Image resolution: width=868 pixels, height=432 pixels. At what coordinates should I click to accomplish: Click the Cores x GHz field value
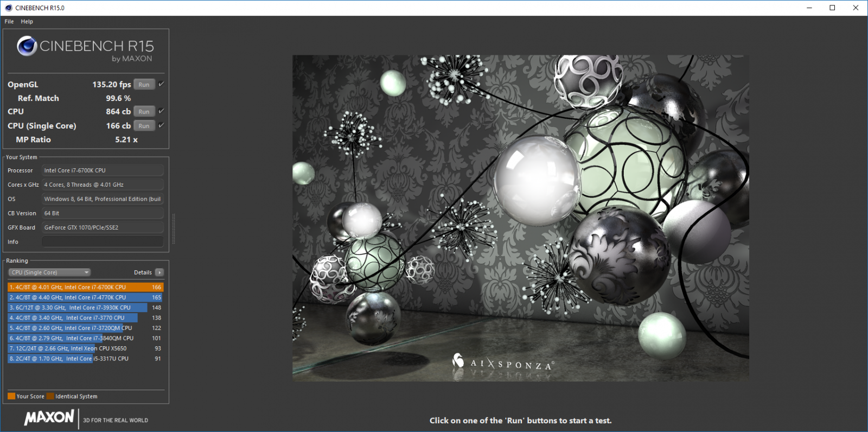(x=103, y=185)
